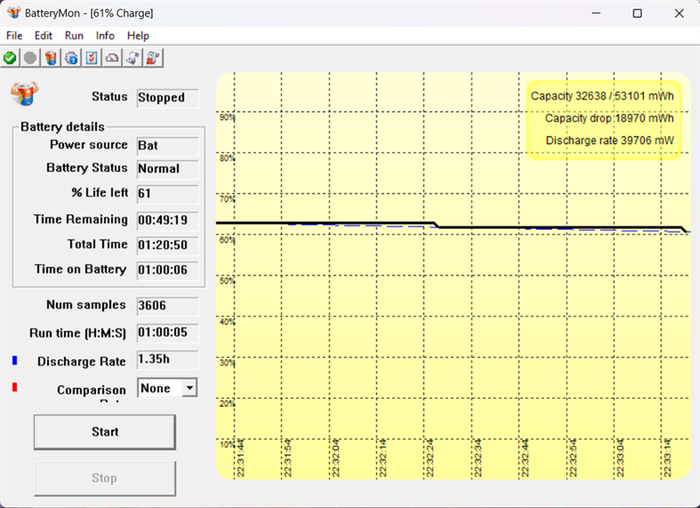Click the battery mascot logo beside Status
Image resolution: width=700 pixels, height=508 pixels.
25,94
